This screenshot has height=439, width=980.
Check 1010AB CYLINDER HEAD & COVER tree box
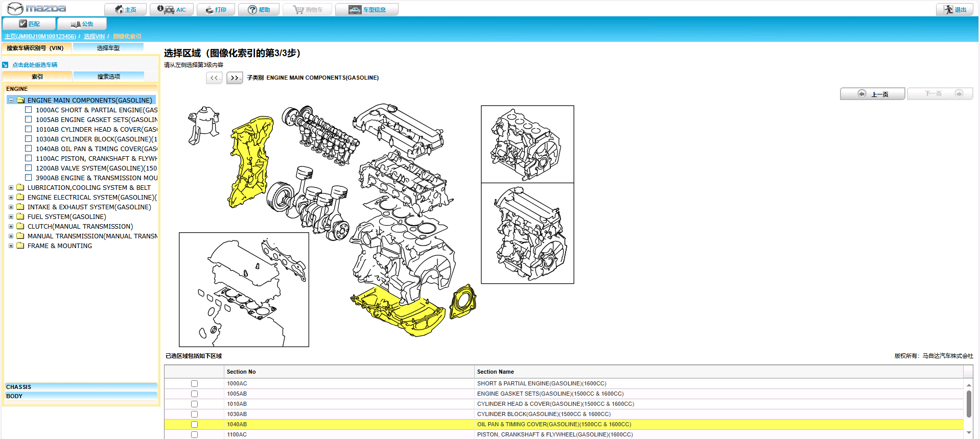[x=29, y=129]
